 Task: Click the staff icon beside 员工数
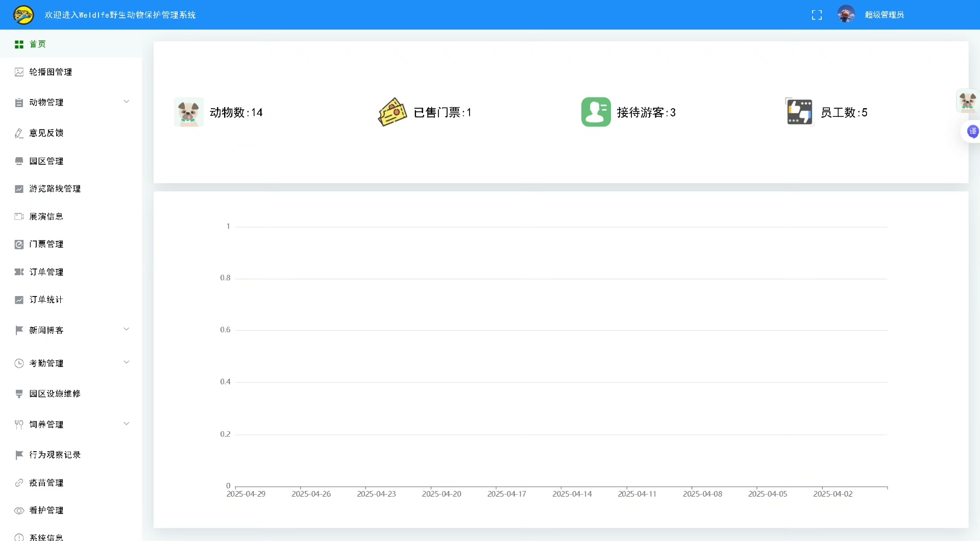(799, 112)
